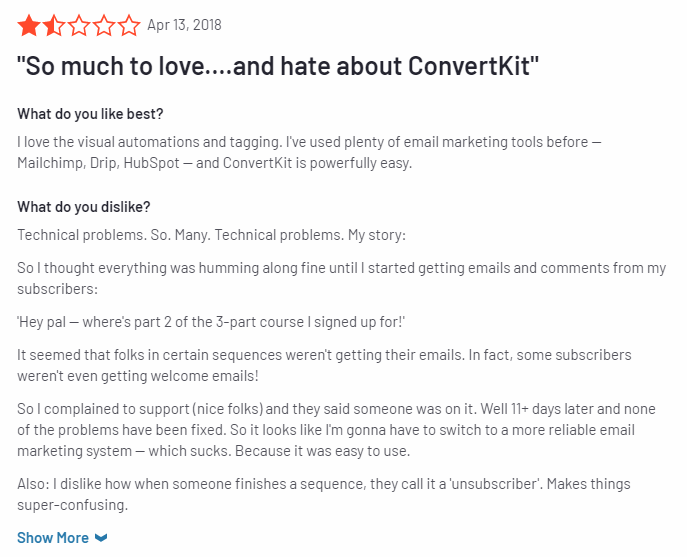Click the 'What do you like best?' heading

tap(90, 114)
